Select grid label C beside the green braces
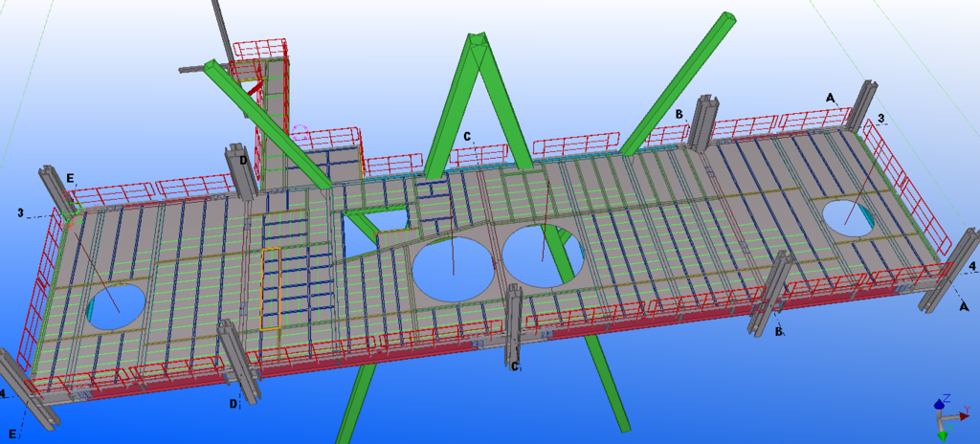 point(467,137)
